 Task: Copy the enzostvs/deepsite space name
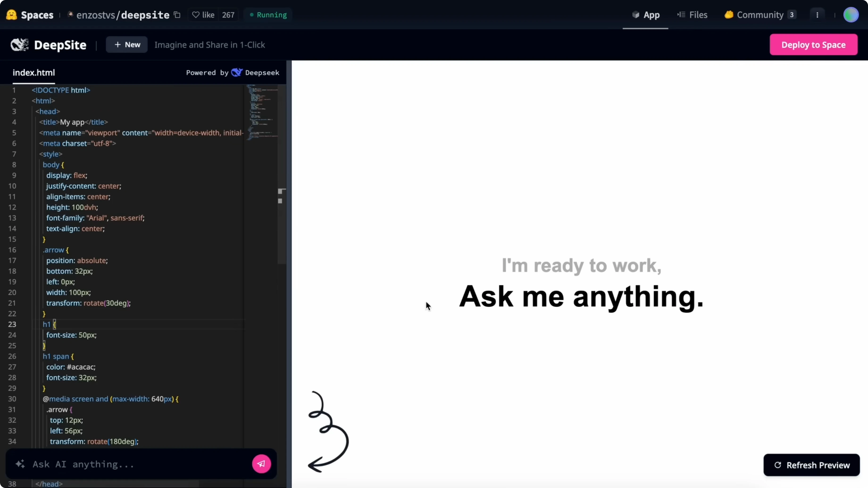[x=177, y=15]
